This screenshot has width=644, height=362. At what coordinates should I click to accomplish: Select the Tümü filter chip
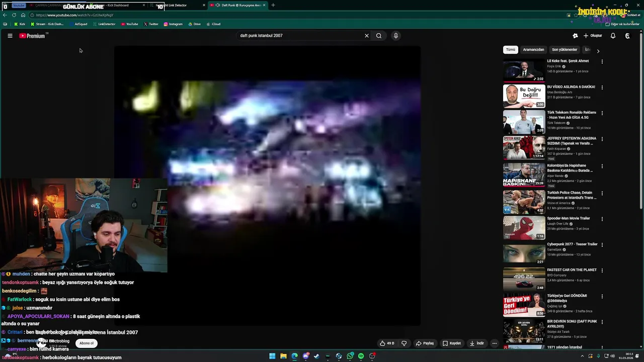coord(511,50)
